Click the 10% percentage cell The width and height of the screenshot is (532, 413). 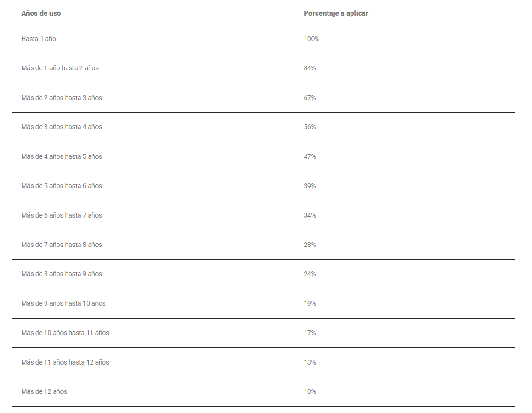tap(309, 391)
